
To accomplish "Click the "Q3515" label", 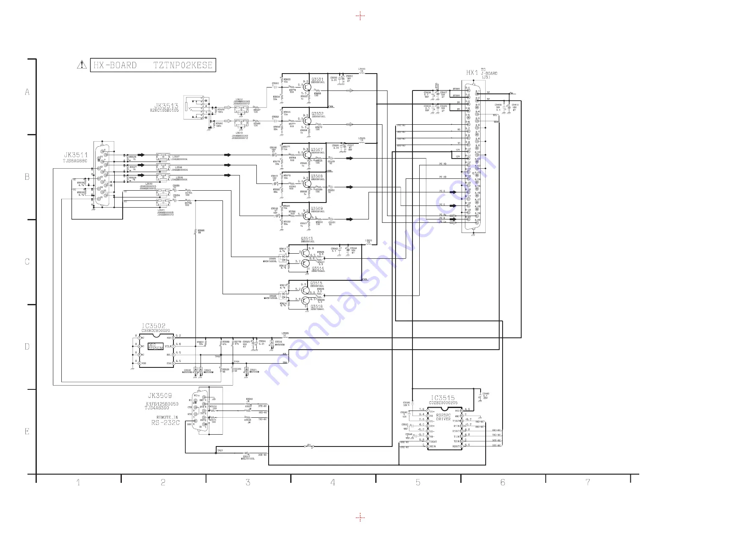I will [x=316, y=283].
